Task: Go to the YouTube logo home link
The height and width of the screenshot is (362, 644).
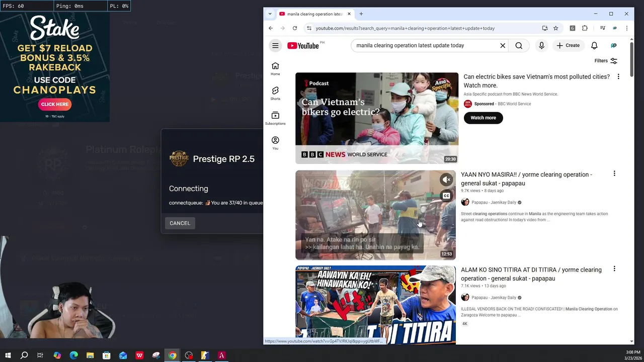Action: pos(303,46)
